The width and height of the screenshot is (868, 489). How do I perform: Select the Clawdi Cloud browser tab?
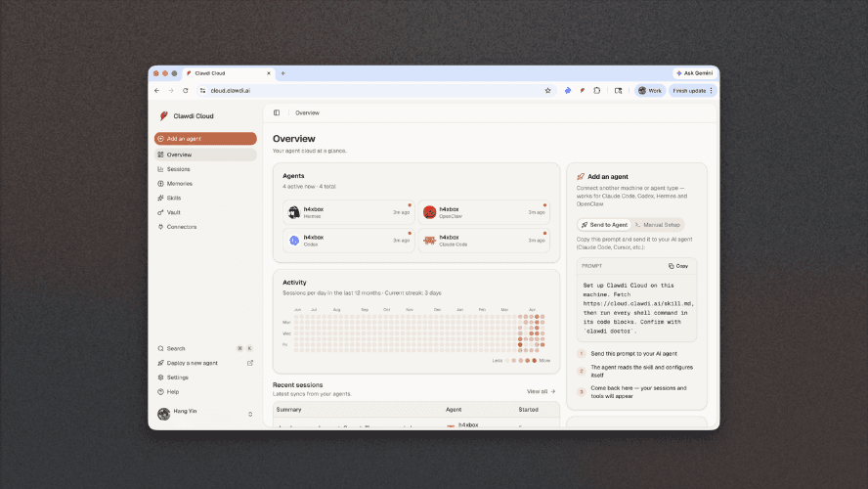pyautogui.click(x=229, y=73)
